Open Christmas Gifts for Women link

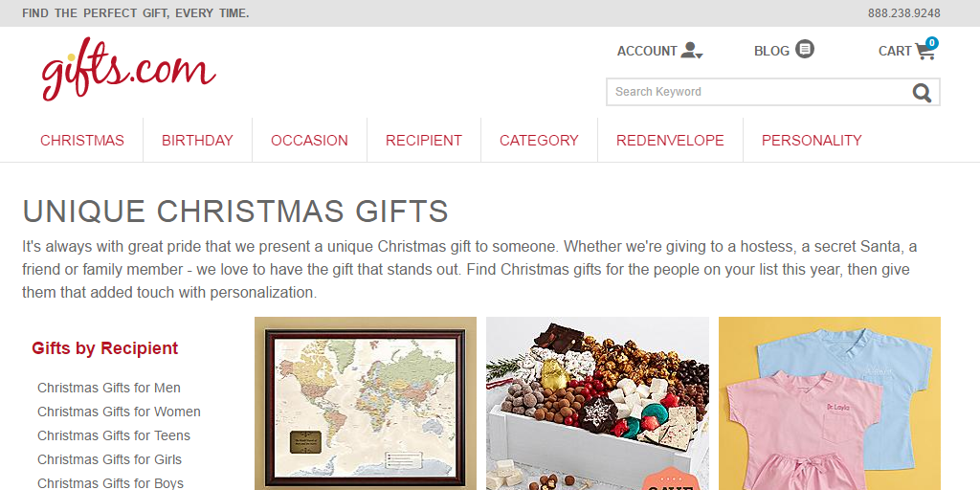(x=119, y=412)
